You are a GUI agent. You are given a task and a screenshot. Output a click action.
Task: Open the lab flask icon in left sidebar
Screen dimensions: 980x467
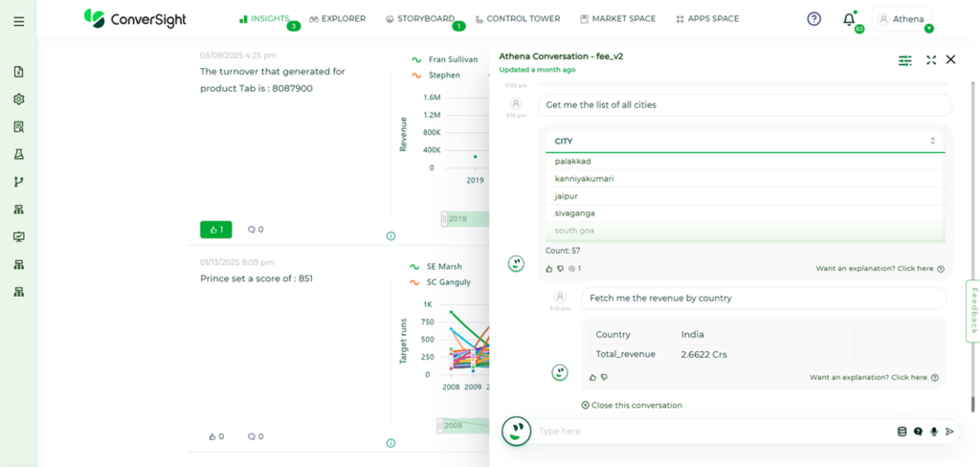pos(19,154)
